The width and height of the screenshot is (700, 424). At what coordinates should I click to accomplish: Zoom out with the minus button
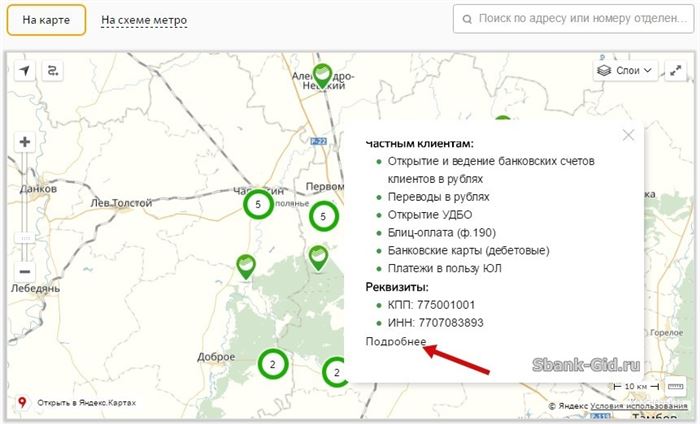[25, 271]
